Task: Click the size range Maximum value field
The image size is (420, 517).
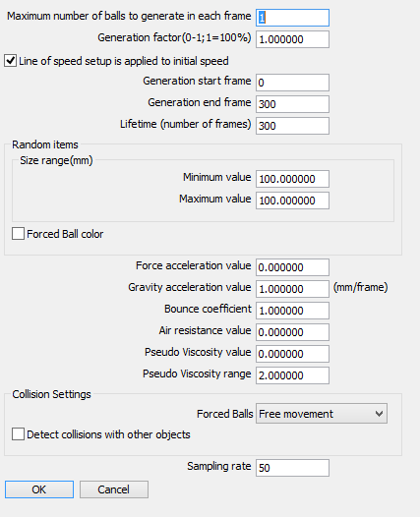Action: tap(292, 201)
